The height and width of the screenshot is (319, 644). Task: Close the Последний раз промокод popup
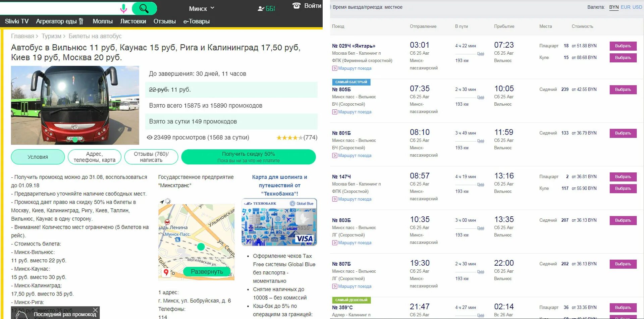pyautogui.click(x=95, y=310)
